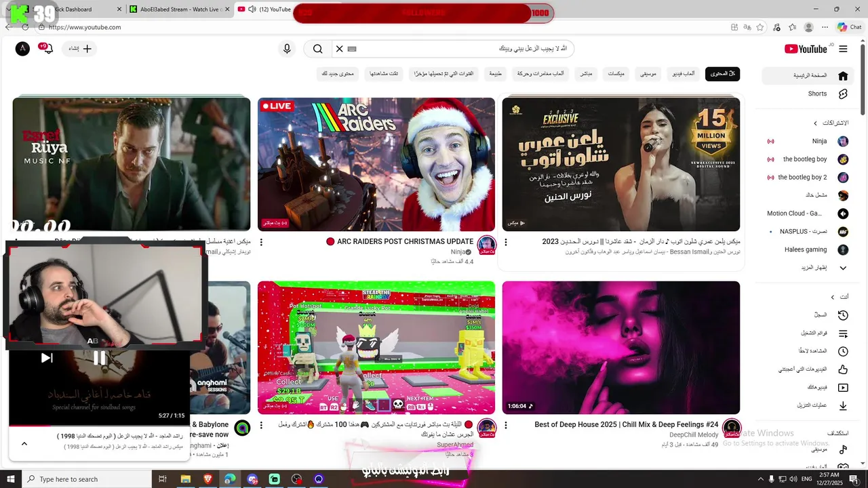Open Ninja channel avatar beside ARC RAIDERS title
The width and height of the screenshot is (868, 488).
point(486,245)
